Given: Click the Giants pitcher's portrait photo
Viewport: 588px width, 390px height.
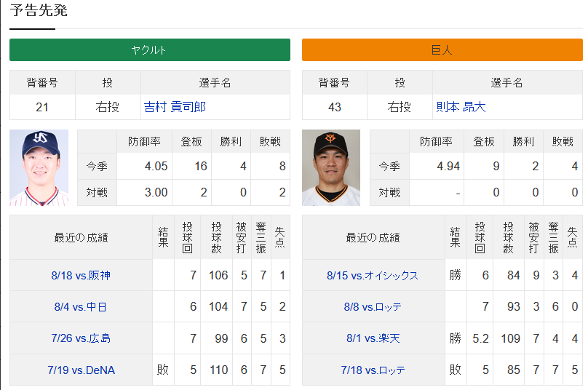Looking at the screenshot, I should 331,167.
